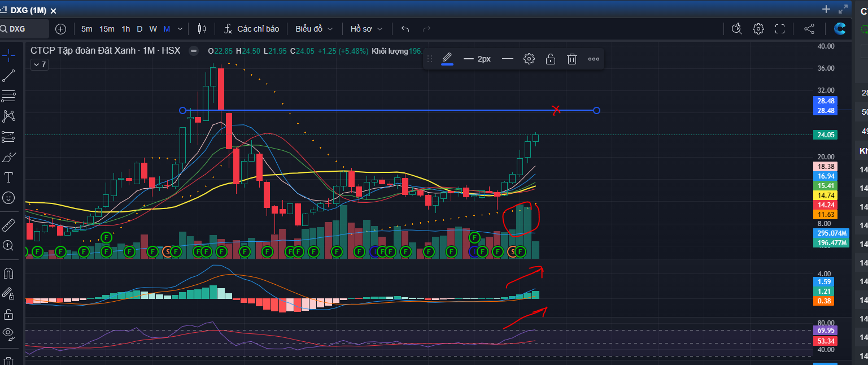
Task: Expand the Hồ sơ dropdown
Action: point(367,29)
